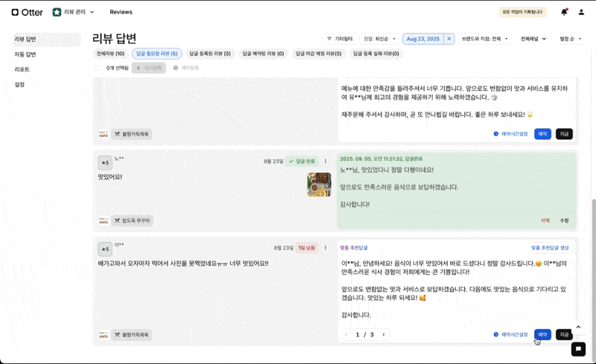This screenshot has width=596, height=364.
Task: Click the 밥도둑 쭈꾸미 store tag
Action: click(x=133, y=220)
